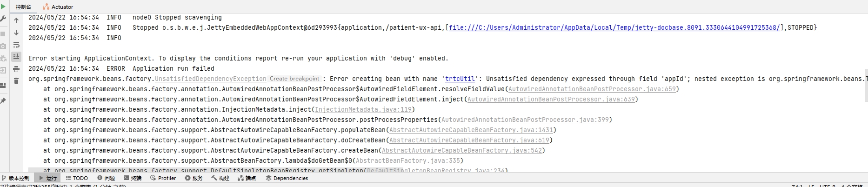Image resolution: width=868 pixels, height=187 pixels.
Task: Switch to the 控制台 console tab
Action: (x=23, y=7)
